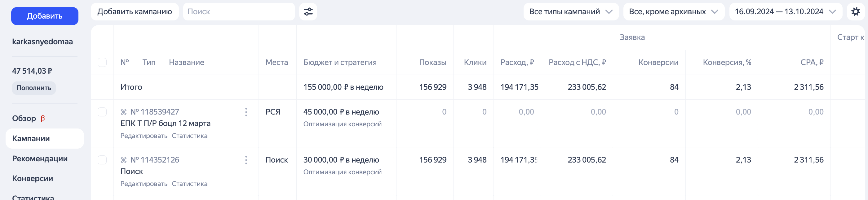
Task: Click the blue Добавить button
Action: pos(44,16)
